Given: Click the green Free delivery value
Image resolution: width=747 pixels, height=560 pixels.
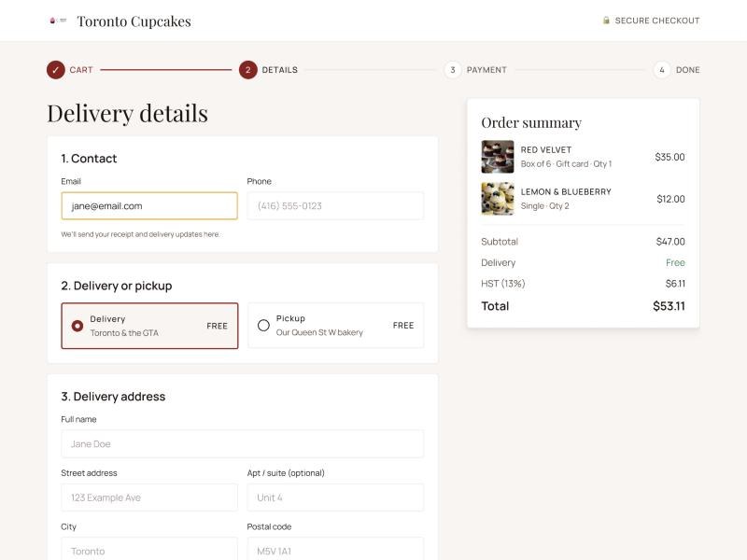Looking at the screenshot, I should (675, 262).
